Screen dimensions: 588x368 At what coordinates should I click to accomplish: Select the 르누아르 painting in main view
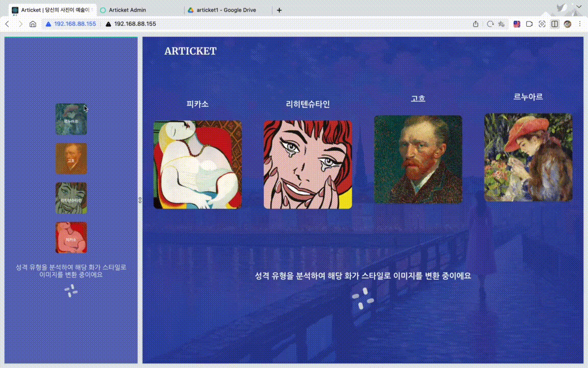pos(528,158)
